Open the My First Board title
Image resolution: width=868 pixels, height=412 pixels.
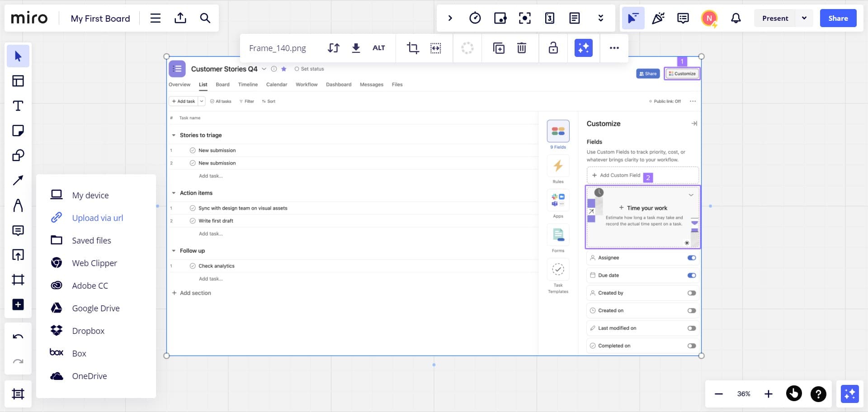point(100,19)
